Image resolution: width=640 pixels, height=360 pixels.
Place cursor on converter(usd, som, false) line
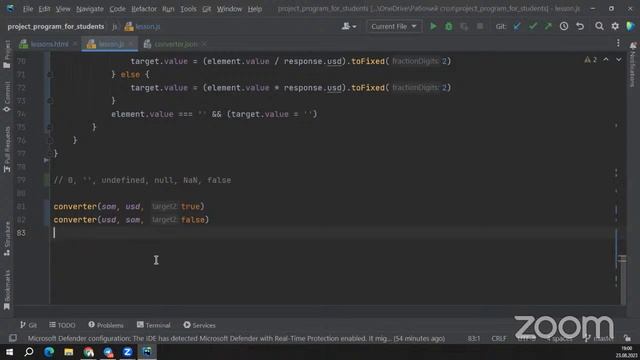(x=131, y=220)
